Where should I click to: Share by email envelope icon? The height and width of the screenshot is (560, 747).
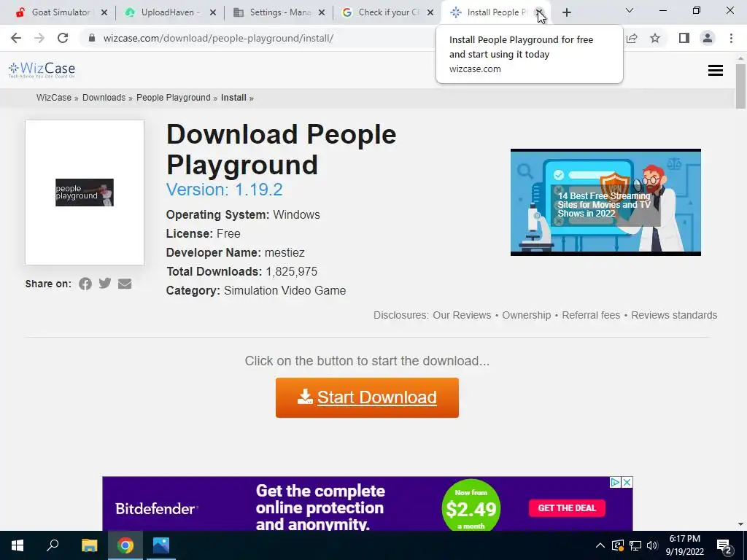point(125,284)
